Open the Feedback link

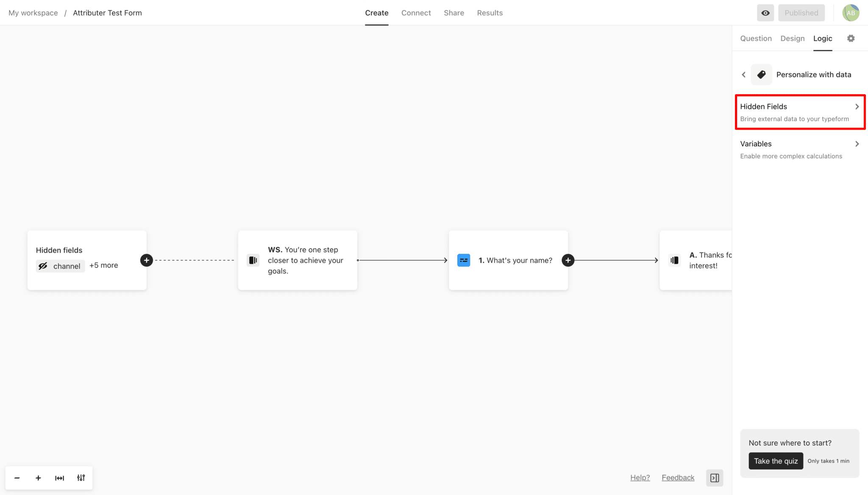coord(678,478)
